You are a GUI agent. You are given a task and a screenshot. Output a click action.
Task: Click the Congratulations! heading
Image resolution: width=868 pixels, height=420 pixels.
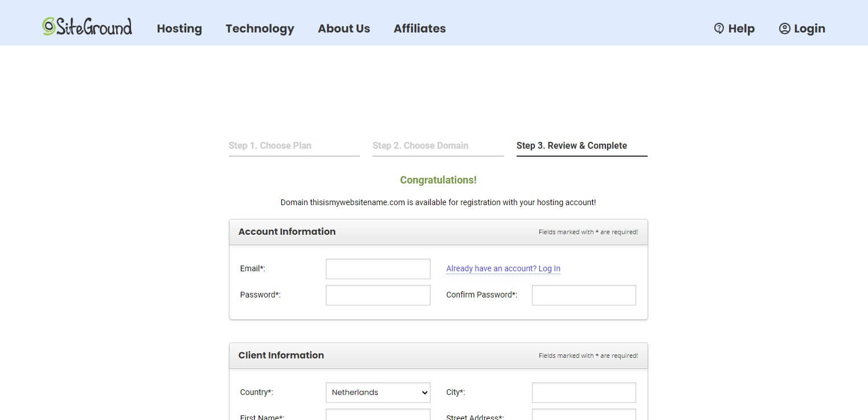438,180
